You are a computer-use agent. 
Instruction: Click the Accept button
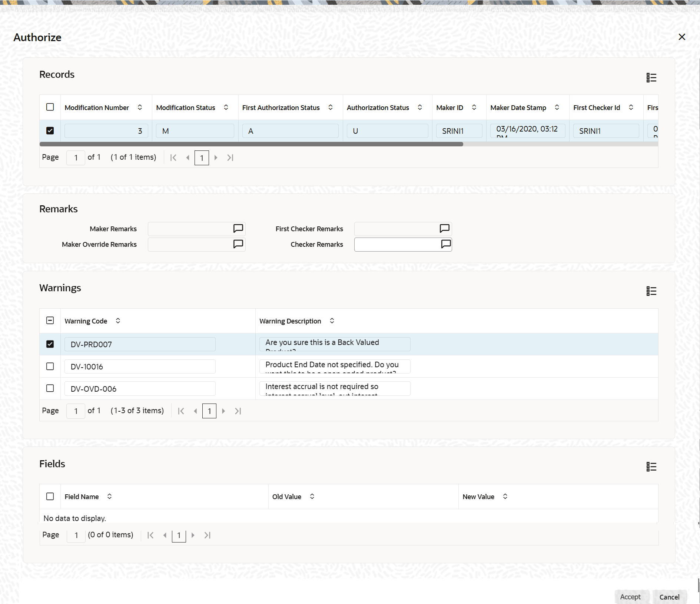click(x=631, y=597)
